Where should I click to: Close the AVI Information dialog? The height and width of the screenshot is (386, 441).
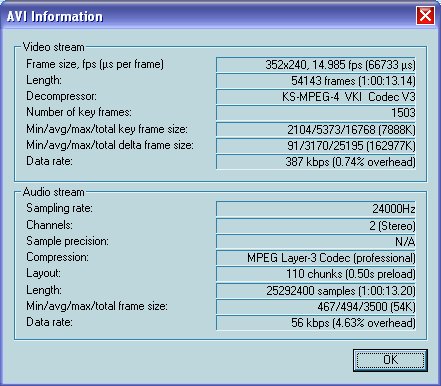point(425,16)
